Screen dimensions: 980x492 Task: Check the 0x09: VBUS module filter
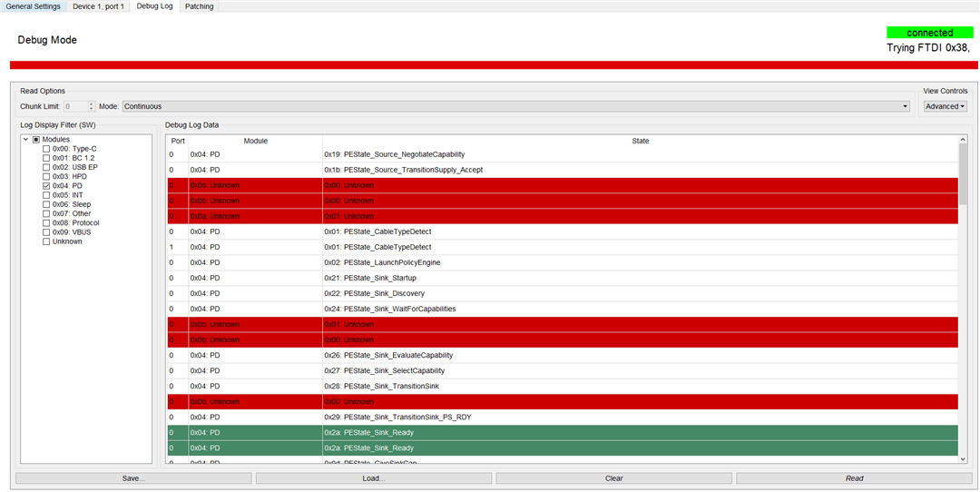coord(46,232)
